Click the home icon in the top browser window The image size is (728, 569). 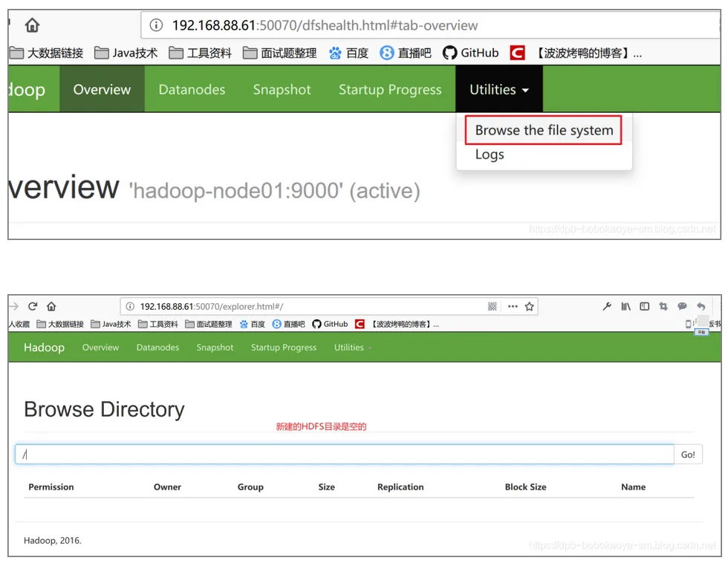[x=32, y=25]
